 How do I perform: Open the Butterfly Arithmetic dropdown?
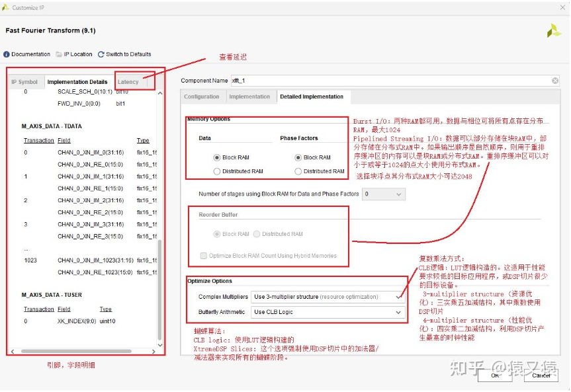point(398,312)
